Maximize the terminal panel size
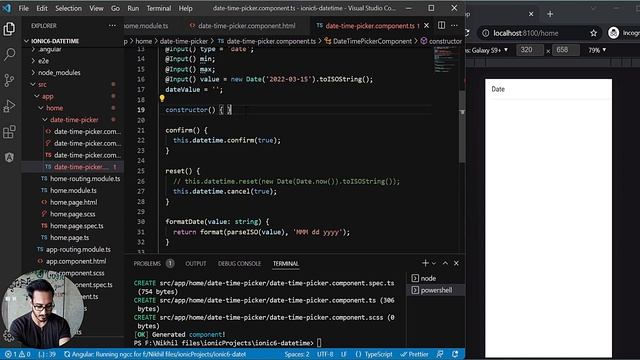Screen dimensions: 640x360 coord(445,263)
